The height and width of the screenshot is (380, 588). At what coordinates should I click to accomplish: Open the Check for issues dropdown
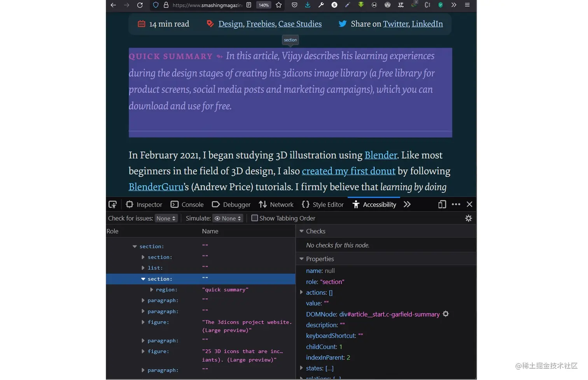tap(166, 219)
